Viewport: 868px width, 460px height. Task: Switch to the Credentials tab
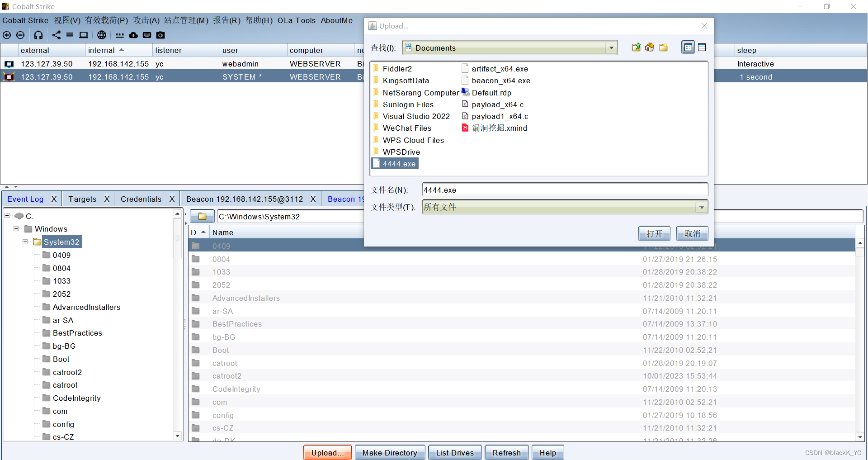141,199
